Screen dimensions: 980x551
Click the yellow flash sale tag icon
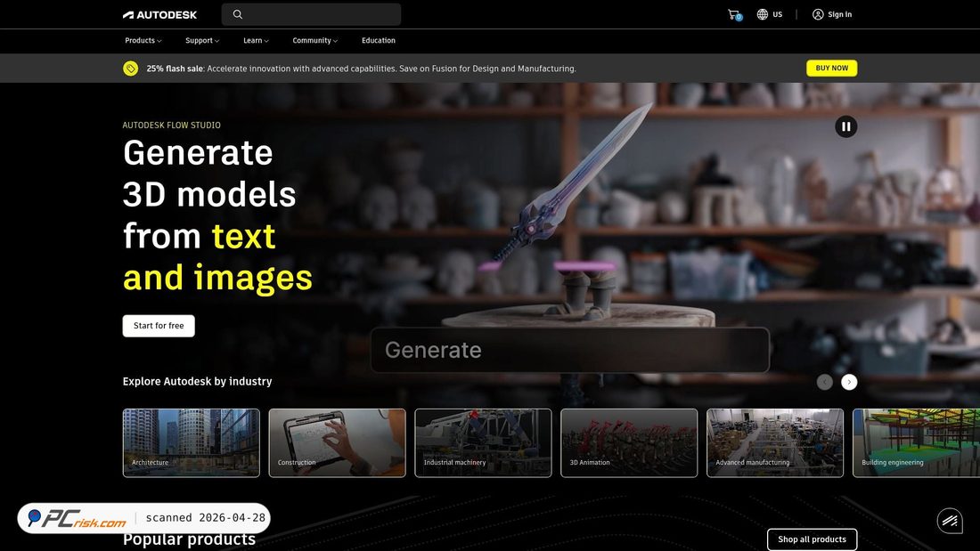coord(131,68)
